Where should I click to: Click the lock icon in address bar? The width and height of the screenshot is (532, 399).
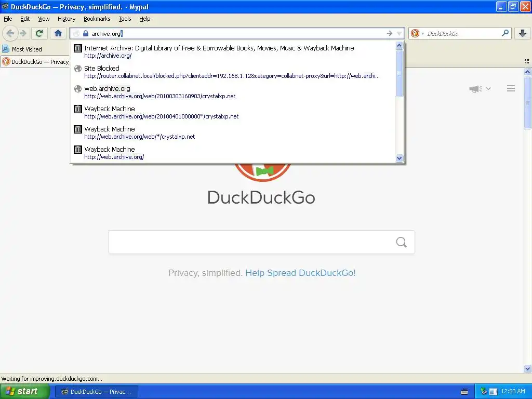click(86, 34)
